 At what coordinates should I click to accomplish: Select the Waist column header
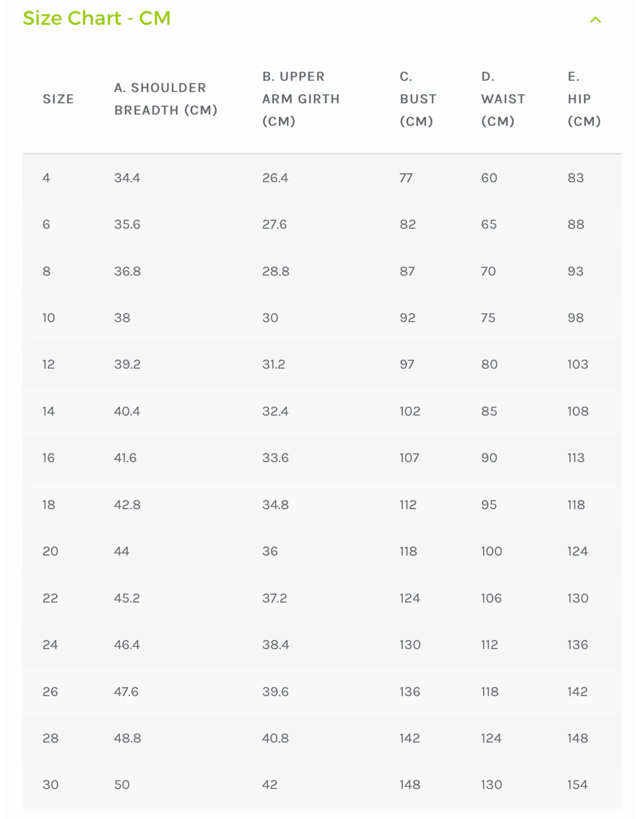pyautogui.click(x=503, y=99)
